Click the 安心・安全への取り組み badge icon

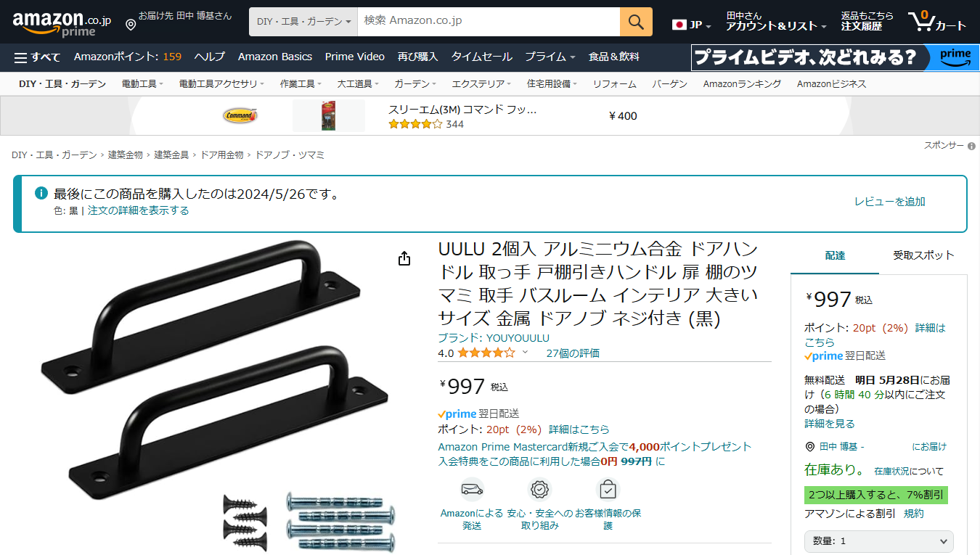coord(539,489)
